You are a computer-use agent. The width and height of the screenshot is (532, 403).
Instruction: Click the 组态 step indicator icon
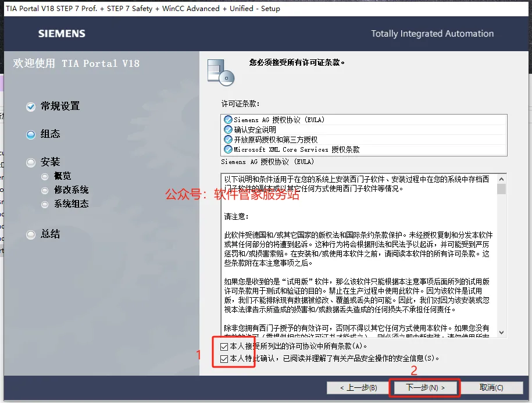coord(31,135)
